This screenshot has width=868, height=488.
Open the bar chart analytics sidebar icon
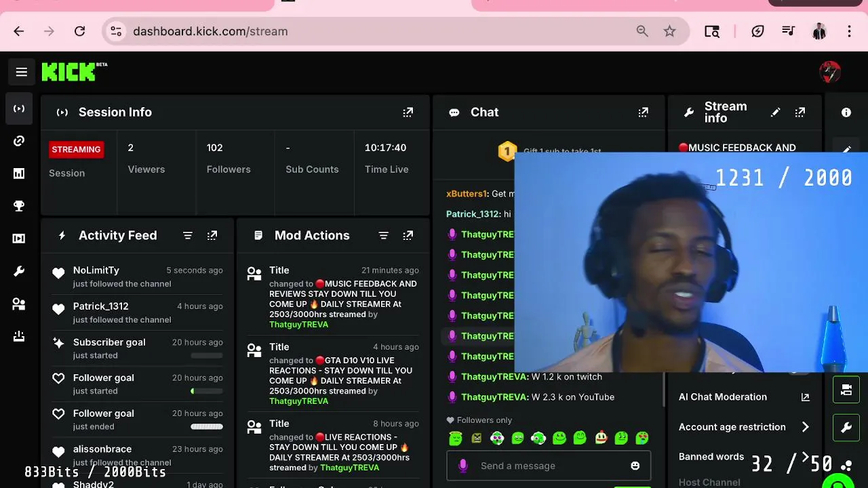coord(19,174)
